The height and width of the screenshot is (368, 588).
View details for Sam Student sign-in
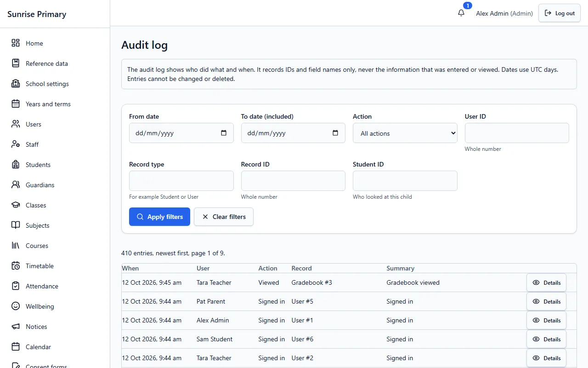click(x=546, y=339)
